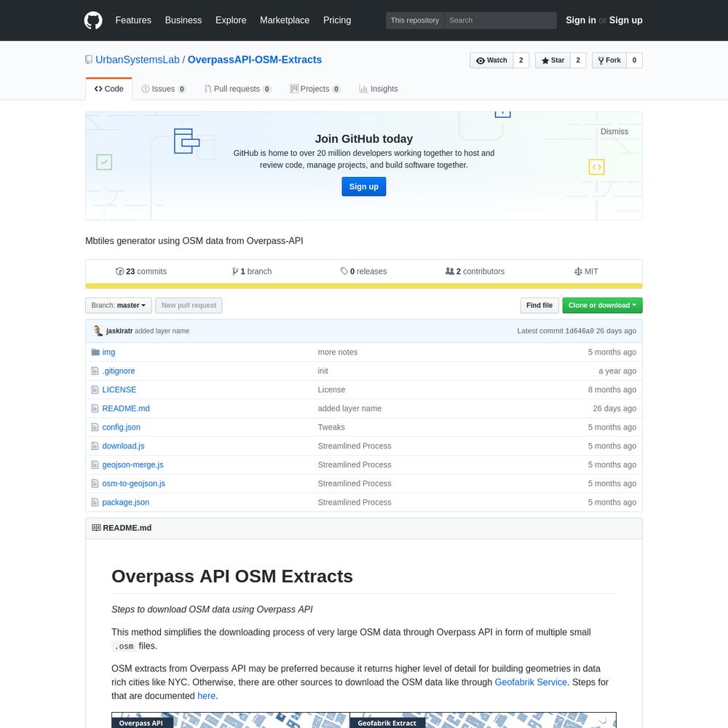
Task: Click the commits history clock icon
Action: (120, 271)
